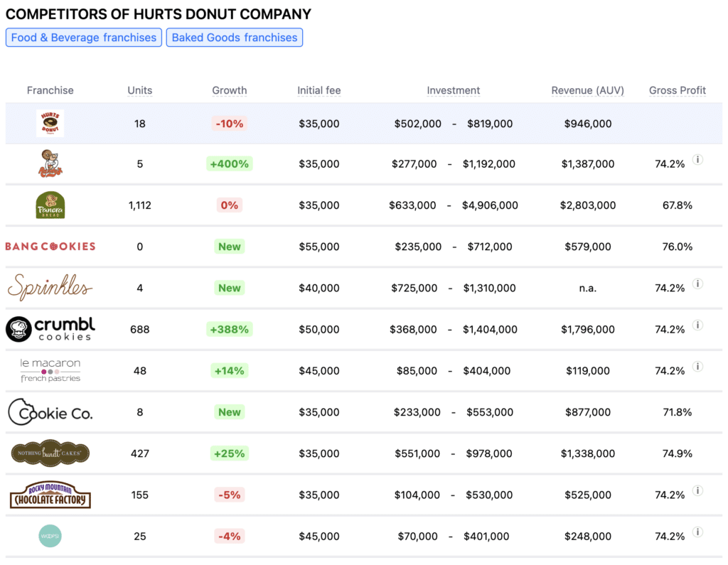Open the Food & Beverage franchises tag

(84, 38)
